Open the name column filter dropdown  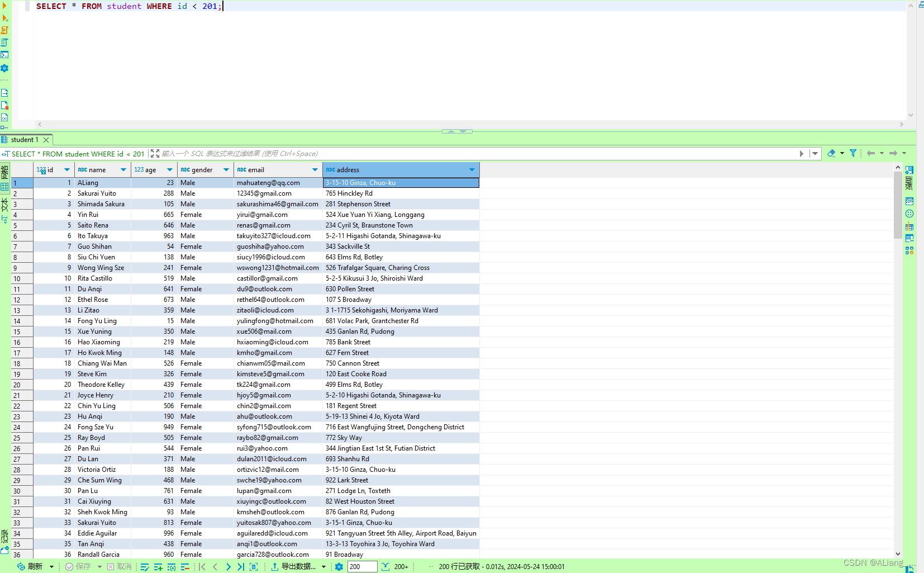pos(123,170)
